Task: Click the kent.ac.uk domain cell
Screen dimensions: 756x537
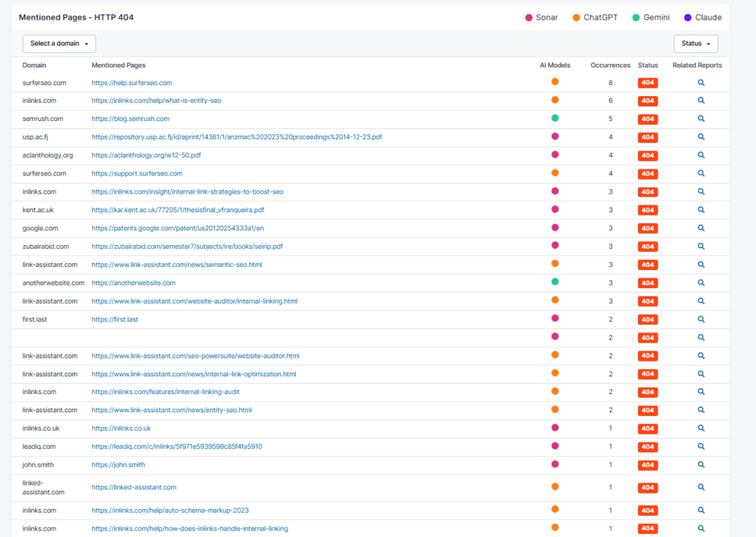Action: (38, 210)
